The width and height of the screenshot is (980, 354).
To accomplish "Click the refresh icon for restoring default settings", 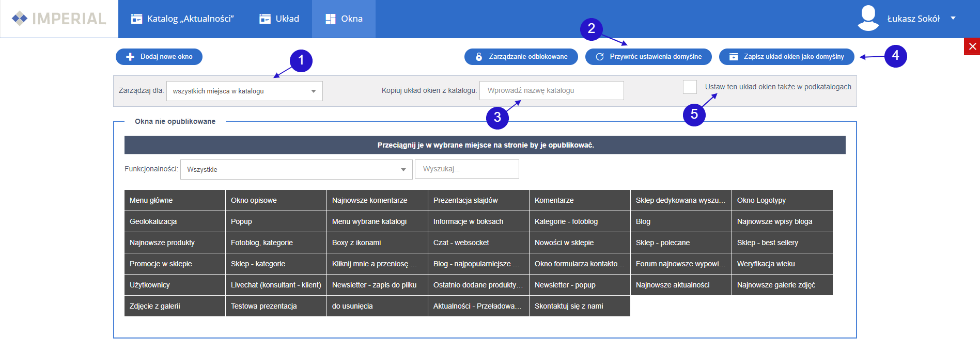I will click(600, 57).
